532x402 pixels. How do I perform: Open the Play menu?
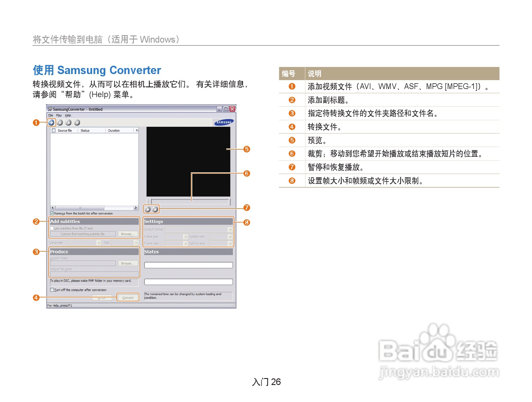tap(59, 115)
